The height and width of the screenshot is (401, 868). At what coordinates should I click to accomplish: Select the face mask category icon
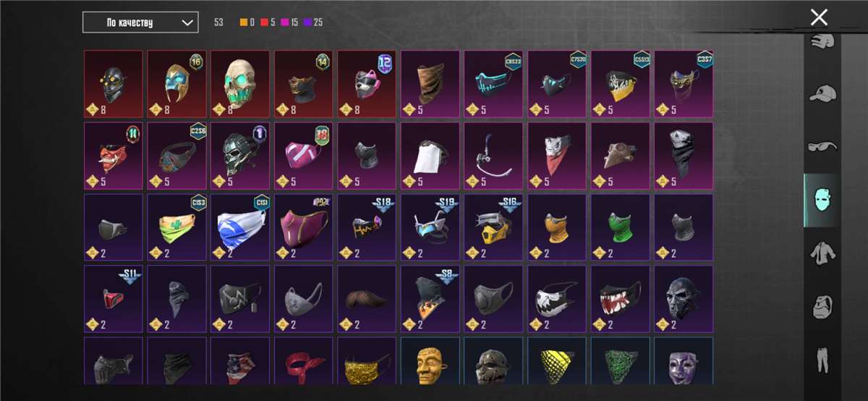[x=822, y=200]
